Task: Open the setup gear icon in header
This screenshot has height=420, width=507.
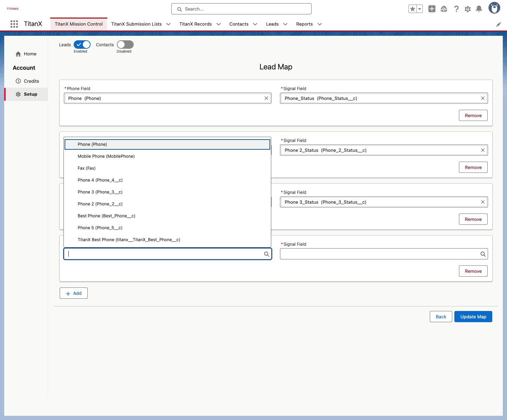Action: [468, 9]
